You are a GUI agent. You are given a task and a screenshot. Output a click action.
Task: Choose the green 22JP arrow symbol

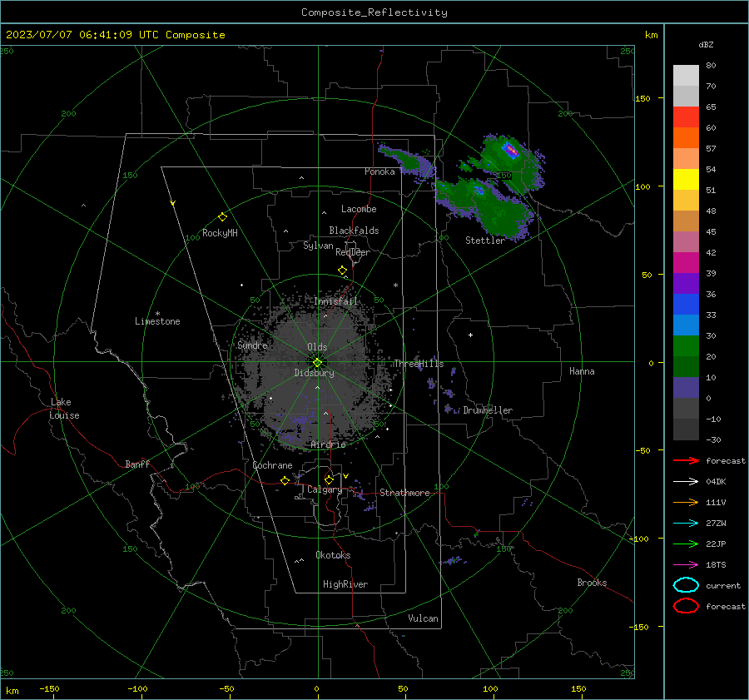[x=686, y=544]
